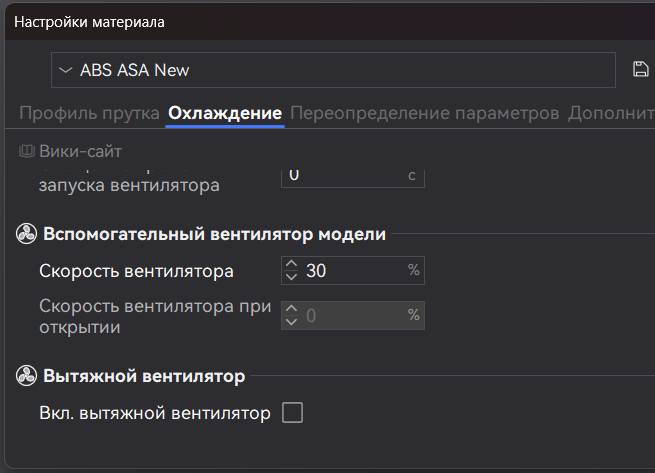Screen dimensions: 655x473
Task: Select the Охлаждение tab
Action: coord(225,113)
